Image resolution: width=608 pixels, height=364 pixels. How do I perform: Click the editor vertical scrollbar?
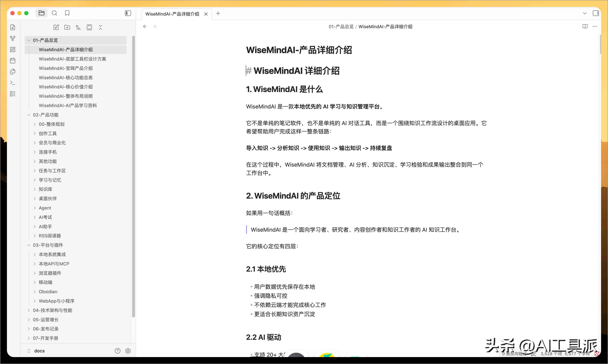pos(600,44)
